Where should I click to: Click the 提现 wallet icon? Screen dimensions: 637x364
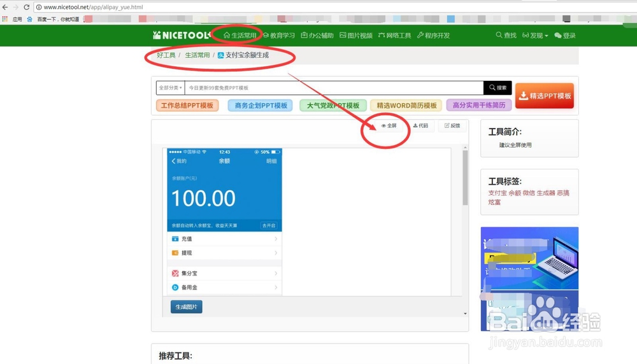[175, 253]
